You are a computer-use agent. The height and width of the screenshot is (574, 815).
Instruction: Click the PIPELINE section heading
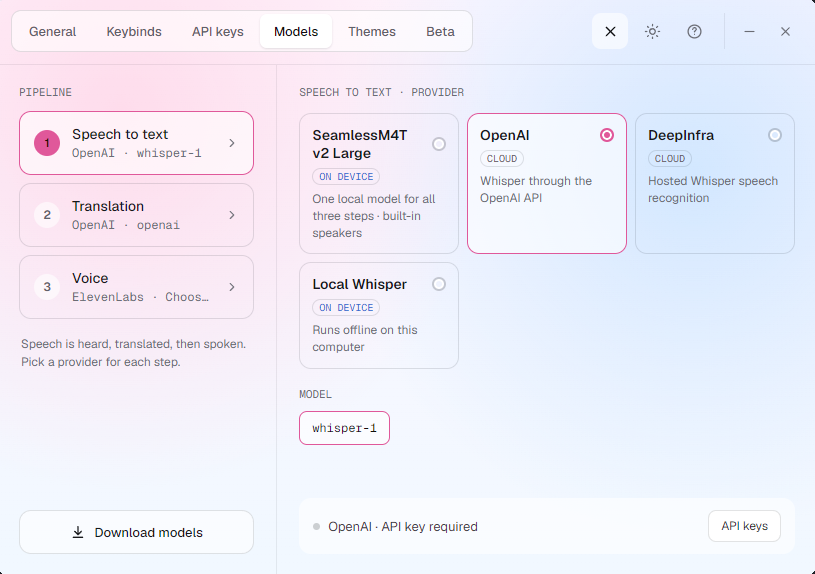[x=46, y=92]
